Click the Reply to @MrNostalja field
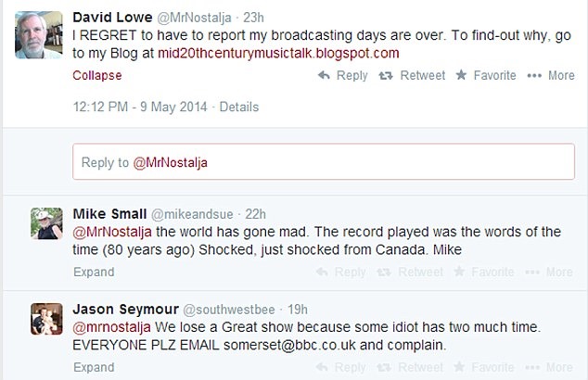 click(325, 162)
